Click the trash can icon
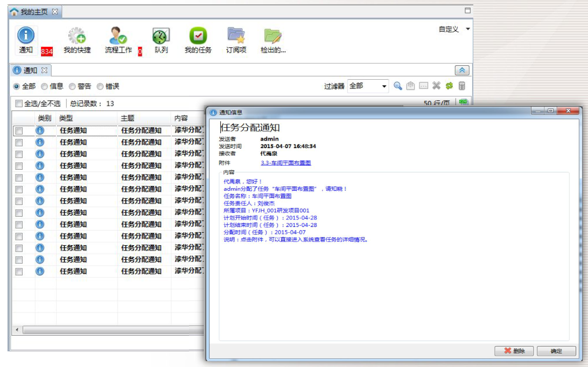588x367 pixels. pos(462,86)
